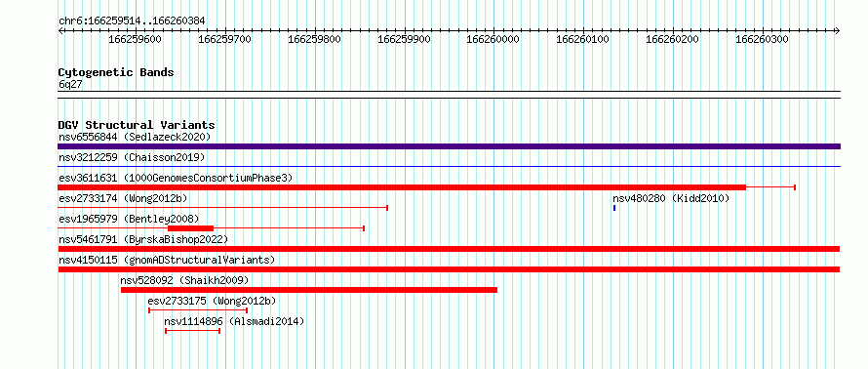Click the DGV Structural Variants track title
Screen dimensions: 868x369
pos(137,125)
